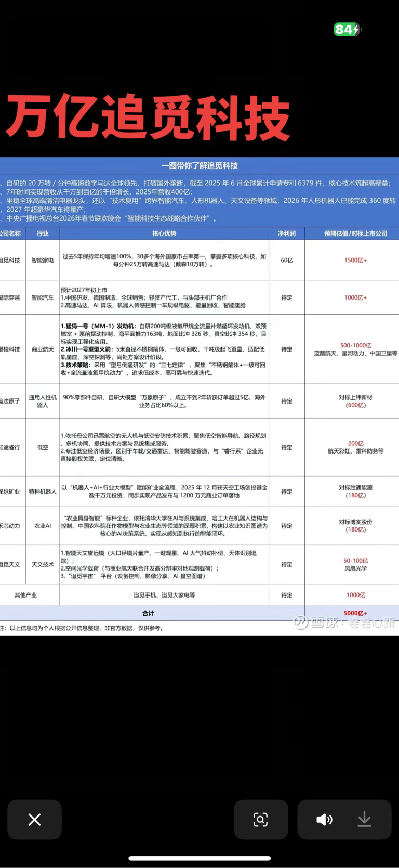Tap the 追觅手机、追觅大家电等 cell

click(164, 595)
